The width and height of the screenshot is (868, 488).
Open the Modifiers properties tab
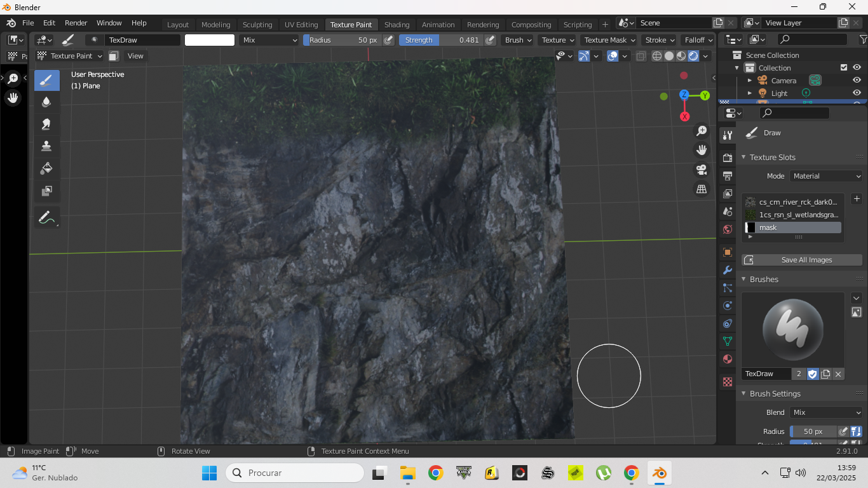pyautogui.click(x=728, y=270)
